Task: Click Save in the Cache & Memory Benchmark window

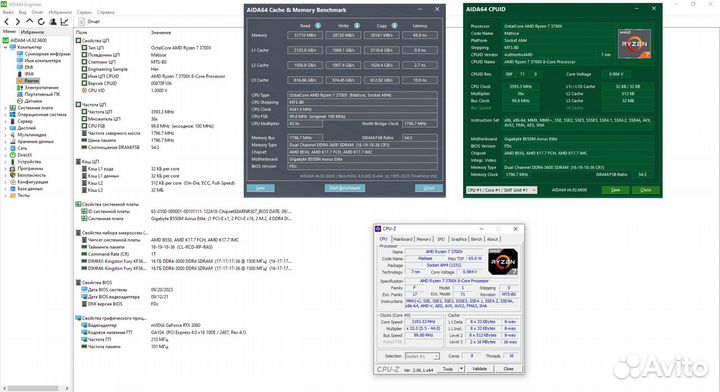Action: 260,188
